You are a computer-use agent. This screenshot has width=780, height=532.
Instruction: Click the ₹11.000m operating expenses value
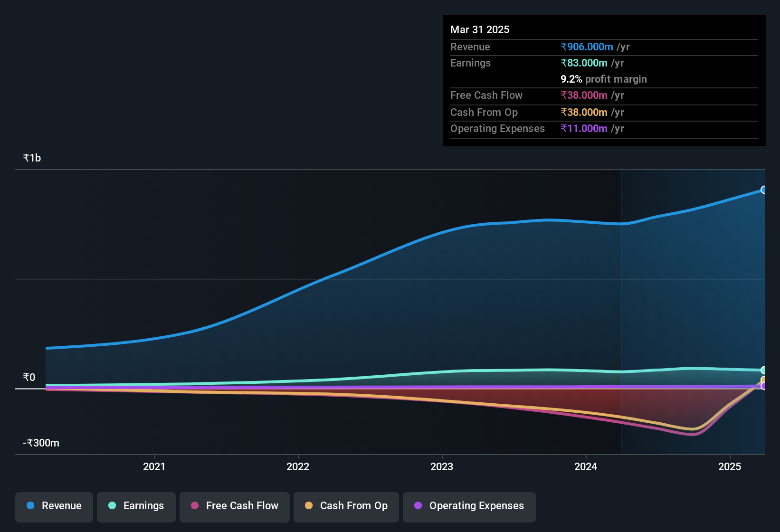pyautogui.click(x=584, y=128)
